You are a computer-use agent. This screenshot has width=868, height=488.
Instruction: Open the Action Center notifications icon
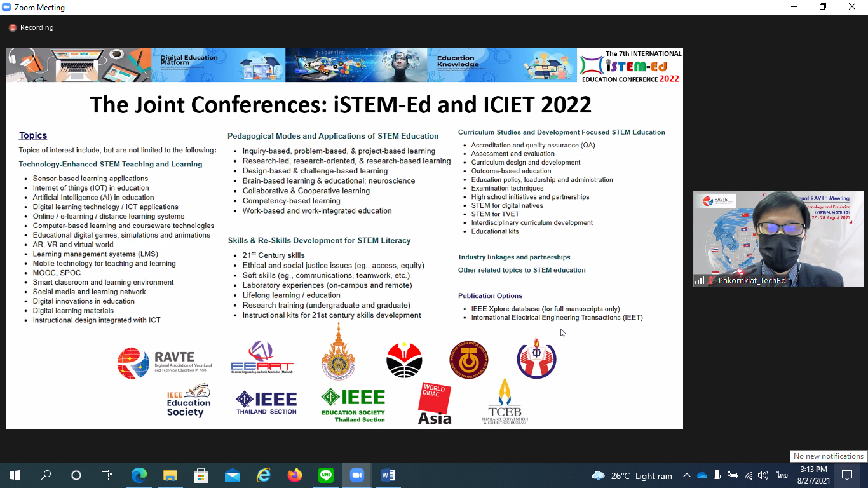pos(847,475)
